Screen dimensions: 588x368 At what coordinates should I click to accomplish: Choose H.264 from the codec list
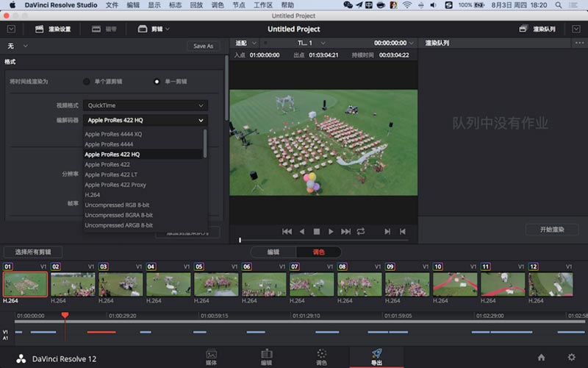(92, 195)
